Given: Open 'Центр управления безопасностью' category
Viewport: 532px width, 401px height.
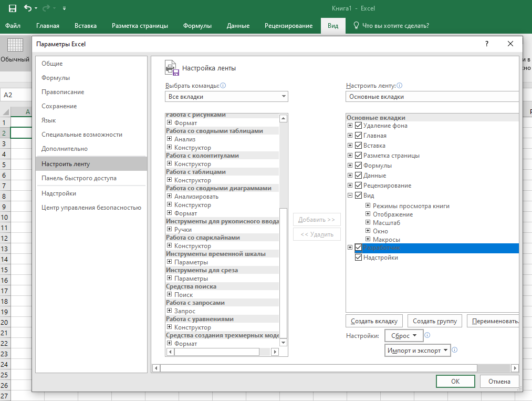Looking at the screenshot, I should tap(91, 208).
